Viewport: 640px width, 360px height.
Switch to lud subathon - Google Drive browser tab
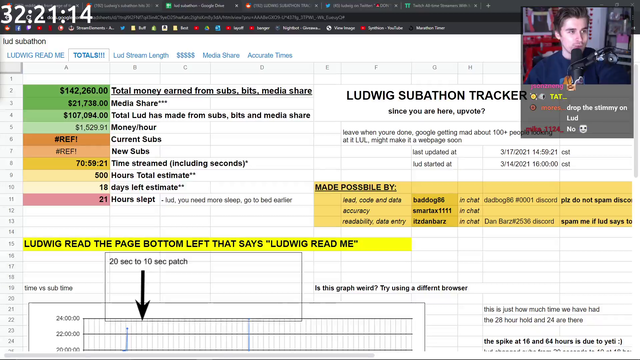[199, 6]
